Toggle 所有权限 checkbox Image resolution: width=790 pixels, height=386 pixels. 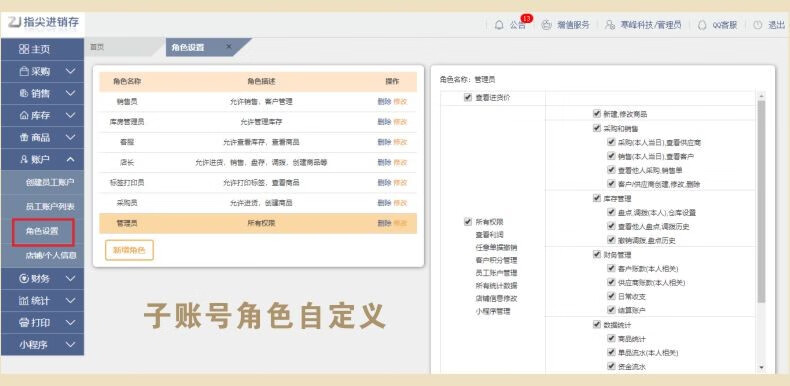(468, 222)
